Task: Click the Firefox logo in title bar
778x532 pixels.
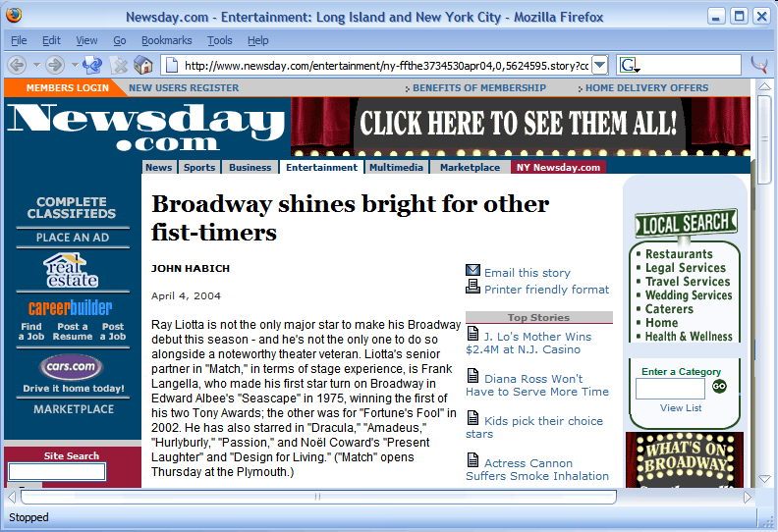Action: coord(14,17)
